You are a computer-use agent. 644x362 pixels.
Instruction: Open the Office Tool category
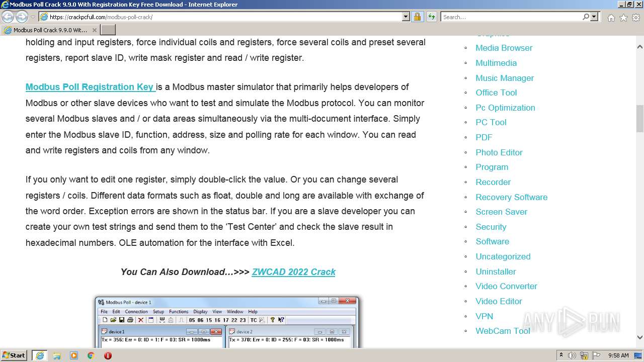(496, 93)
